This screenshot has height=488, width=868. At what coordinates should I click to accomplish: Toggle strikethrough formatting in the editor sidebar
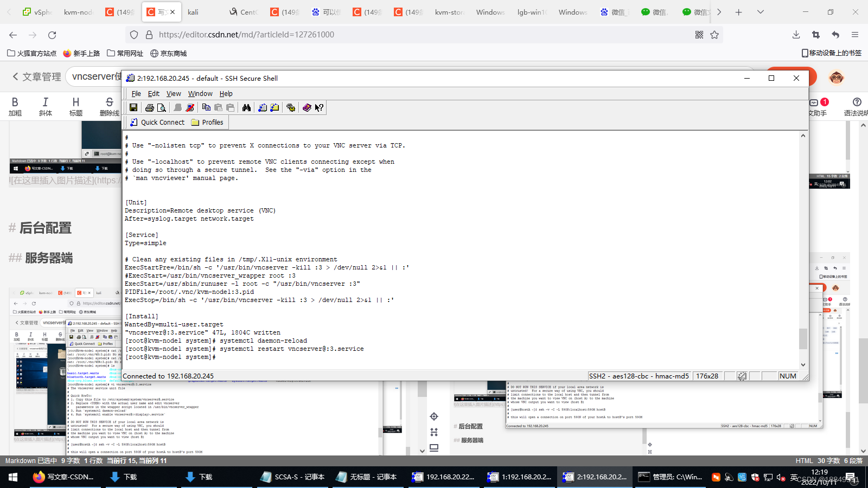coord(109,106)
